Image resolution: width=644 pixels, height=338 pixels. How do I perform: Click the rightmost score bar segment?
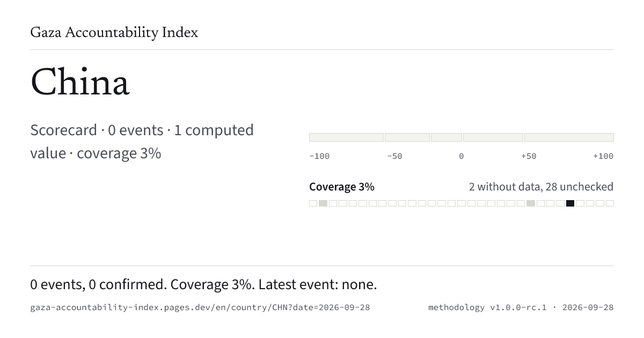[569, 137]
